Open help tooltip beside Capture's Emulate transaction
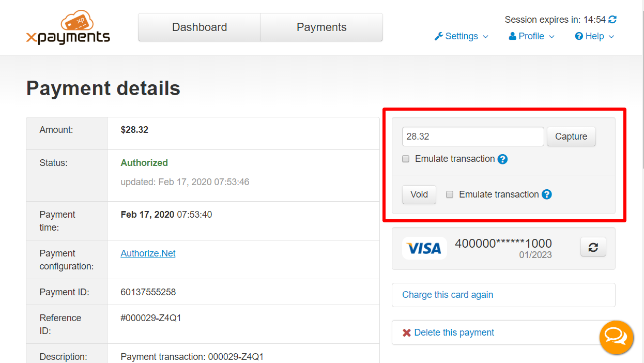The image size is (644, 363). 502,159
